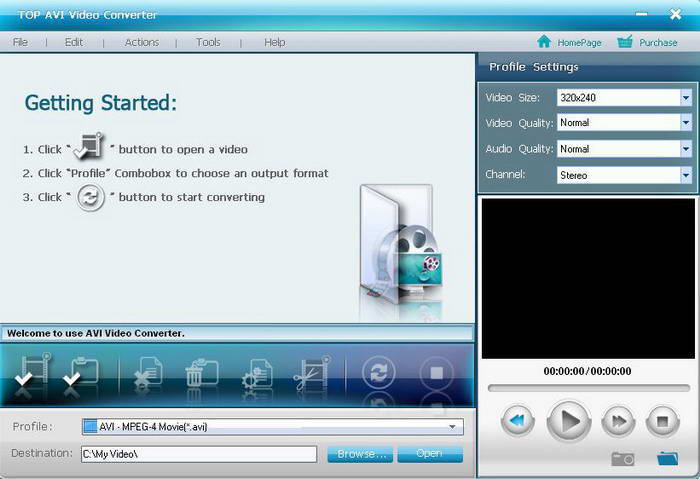Click the Remove file toolbar icon
700x479 pixels.
click(148, 372)
